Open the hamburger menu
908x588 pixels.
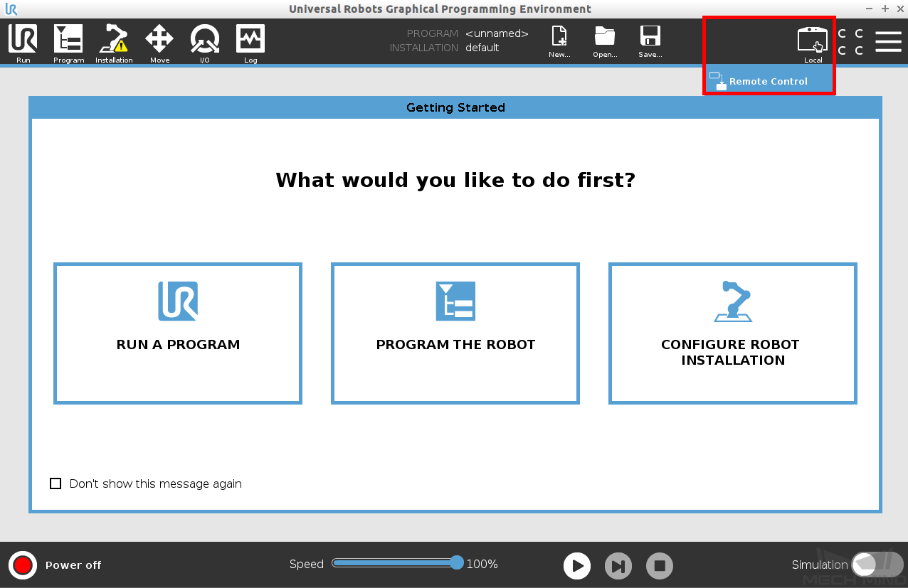pyautogui.click(x=888, y=41)
